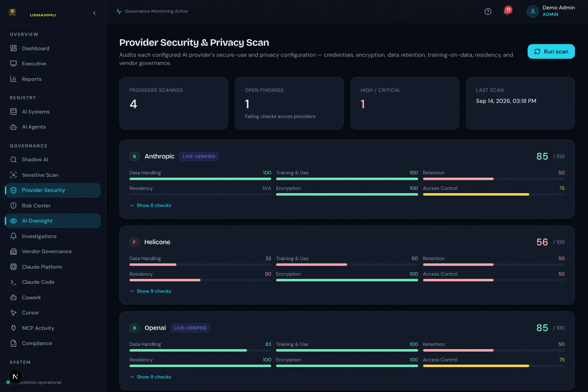Screen dimensions: 588x392
Task: Click the Risk Center shield icon
Action: (13, 206)
